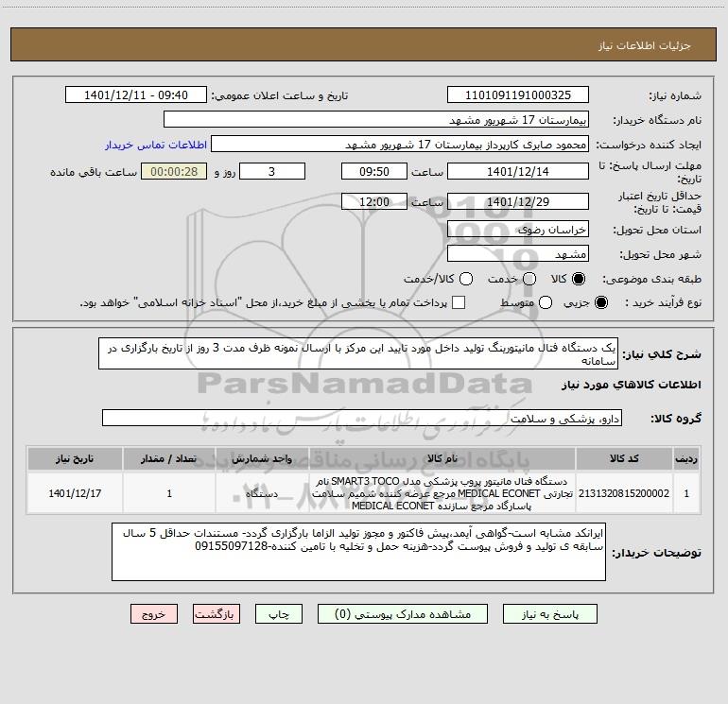Click the city field مشهد

click(x=518, y=254)
